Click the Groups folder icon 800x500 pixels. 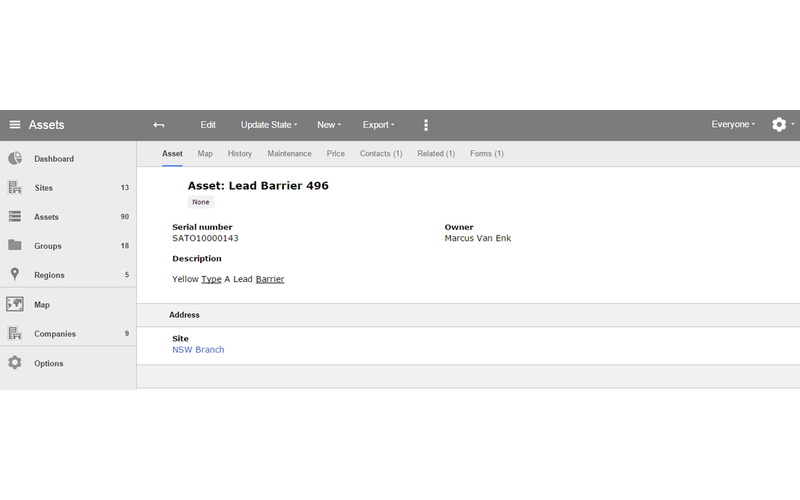[x=15, y=245]
